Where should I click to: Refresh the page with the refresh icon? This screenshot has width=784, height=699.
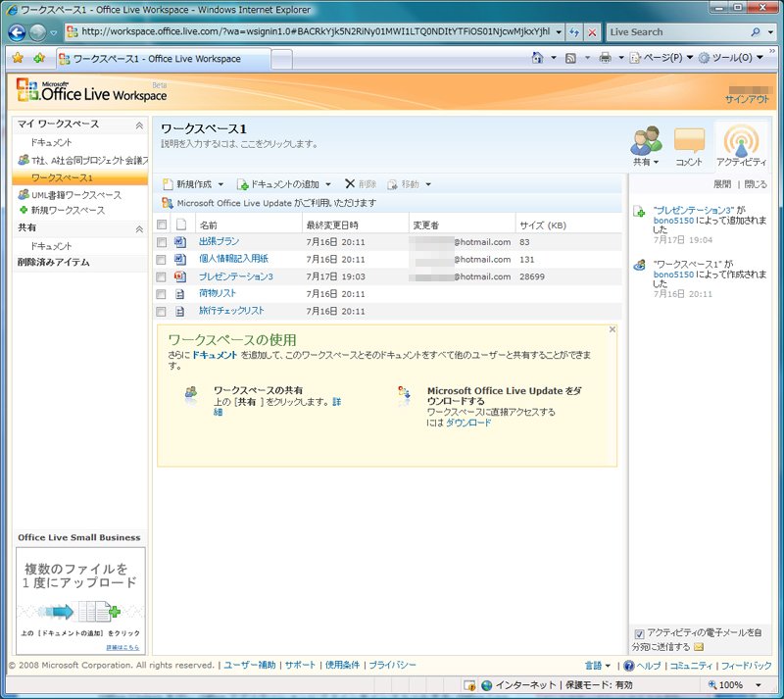tap(574, 32)
